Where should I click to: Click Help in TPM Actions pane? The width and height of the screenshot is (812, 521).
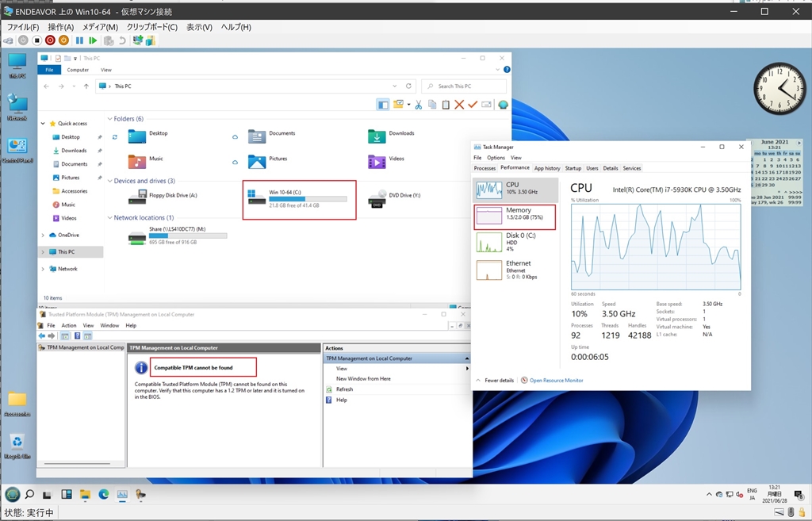point(341,400)
